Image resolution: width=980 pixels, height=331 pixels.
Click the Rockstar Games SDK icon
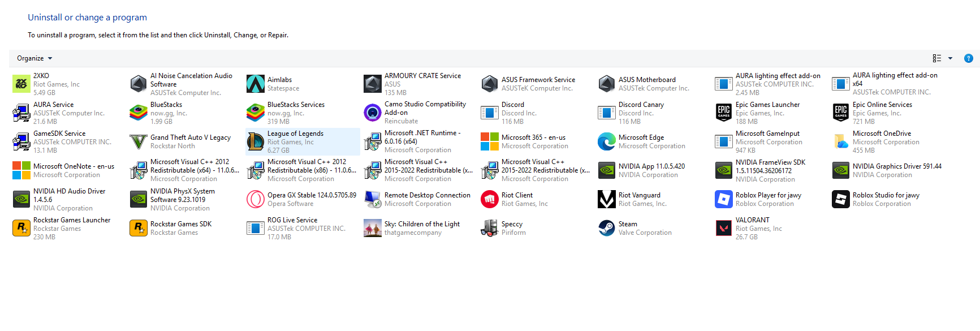pyautogui.click(x=139, y=228)
